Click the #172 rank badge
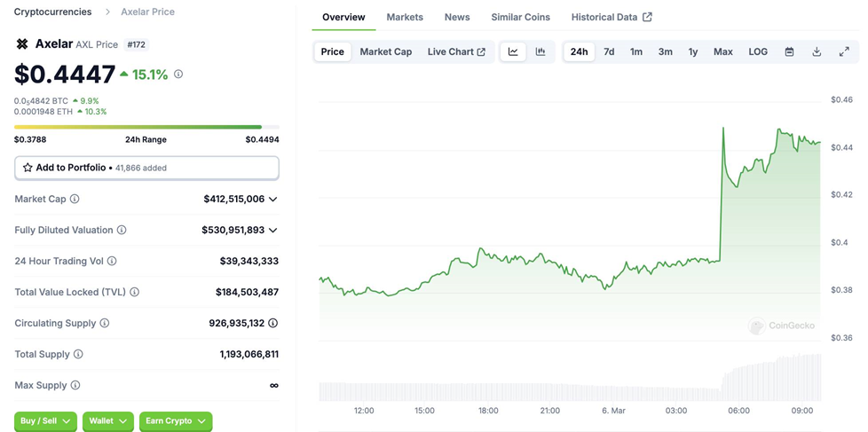The height and width of the screenshot is (432, 868). point(136,45)
